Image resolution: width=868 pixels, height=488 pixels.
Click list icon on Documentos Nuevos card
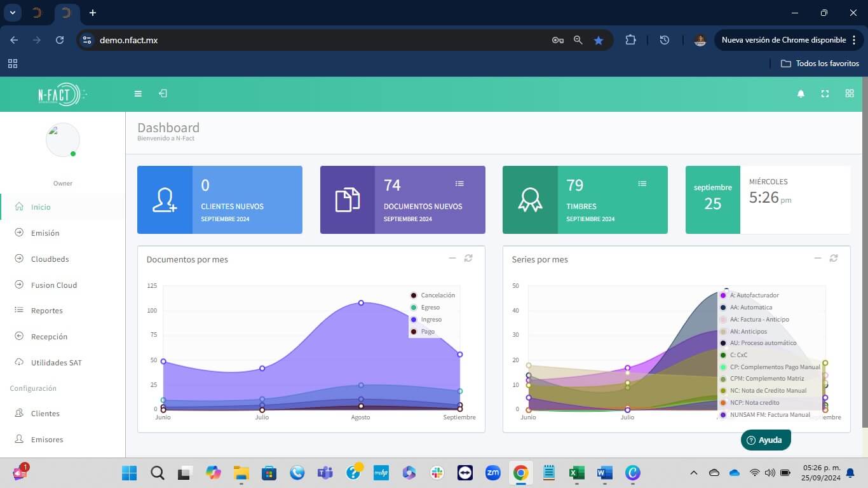[459, 184]
